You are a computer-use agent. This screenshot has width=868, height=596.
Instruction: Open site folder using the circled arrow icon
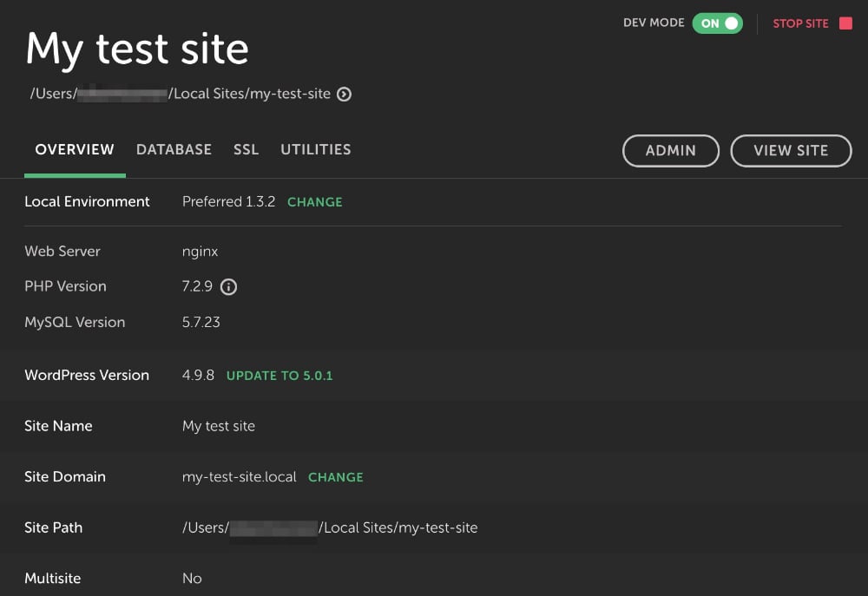tap(344, 94)
